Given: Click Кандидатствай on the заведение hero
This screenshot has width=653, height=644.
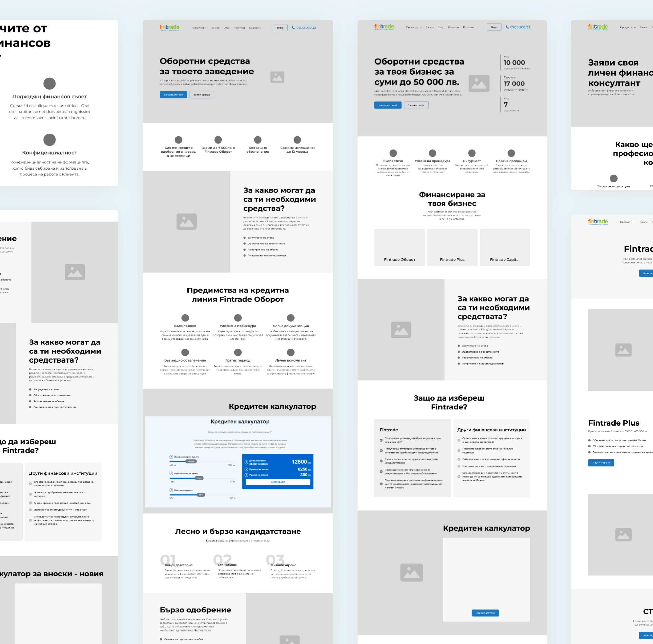Looking at the screenshot, I should pyautogui.click(x=173, y=95).
